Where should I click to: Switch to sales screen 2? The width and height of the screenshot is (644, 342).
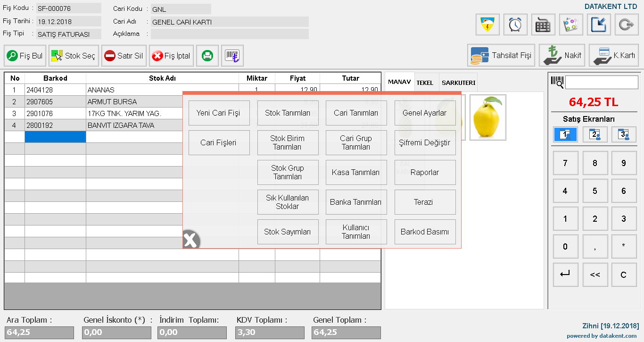coord(595,134)
